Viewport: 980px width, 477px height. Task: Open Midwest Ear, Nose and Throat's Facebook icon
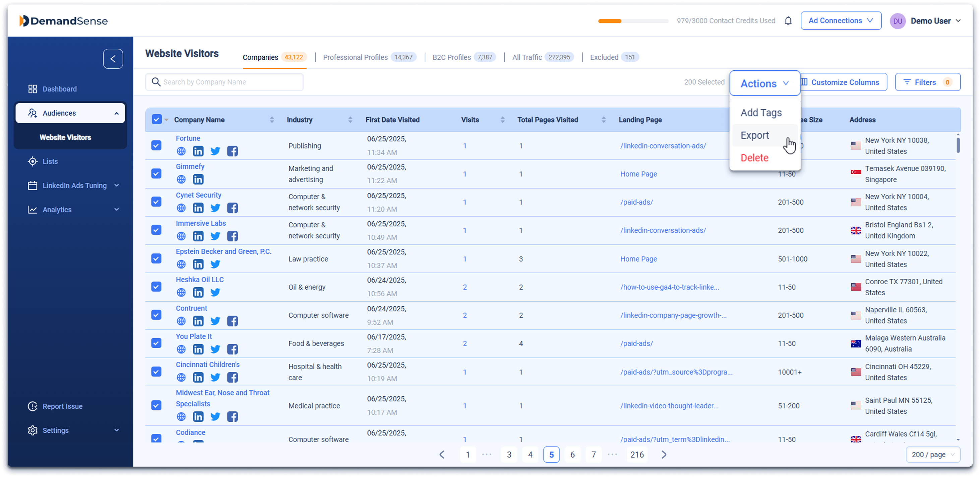233,416
